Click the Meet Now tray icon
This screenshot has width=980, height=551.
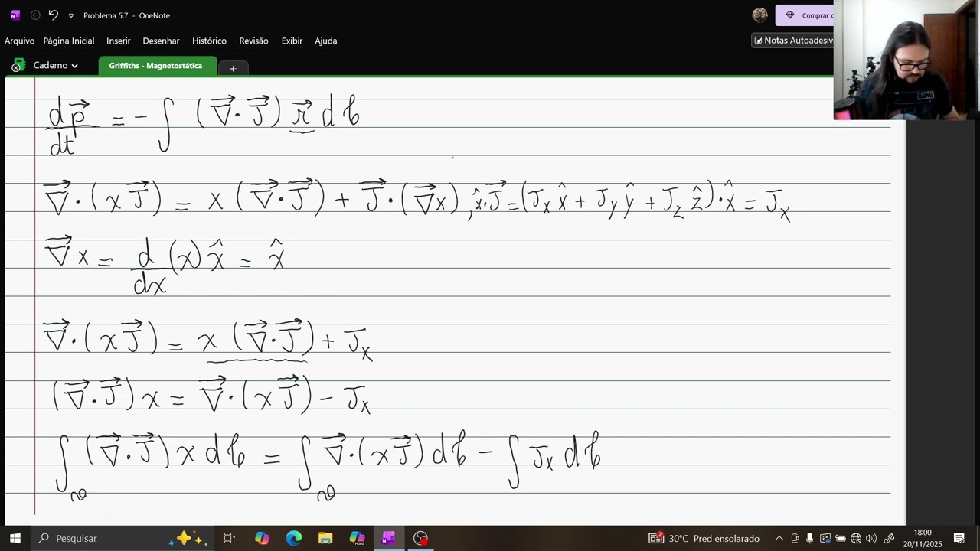[795, 538]
